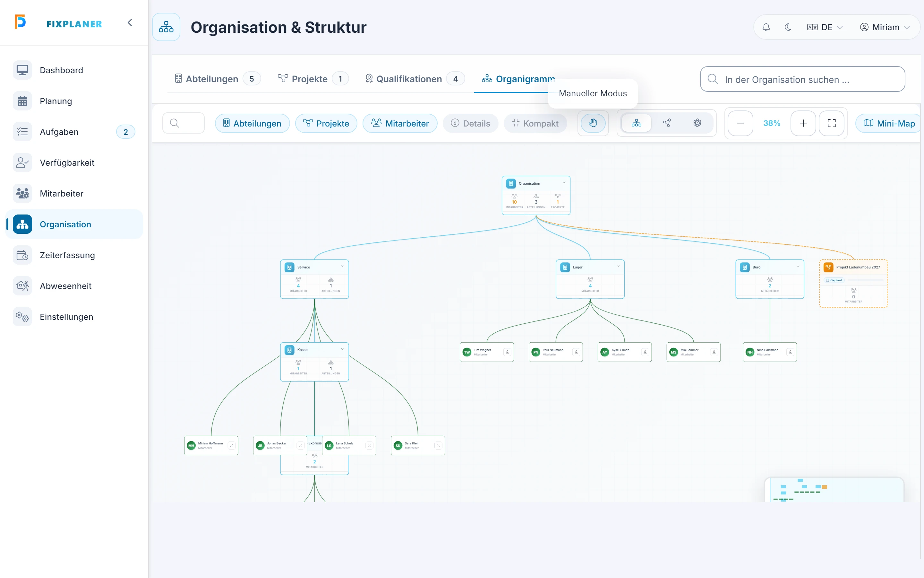Image resolution: width=924 pixels, height=578 pixels.
Task: Select network graph layout icon
Action: 667,123
